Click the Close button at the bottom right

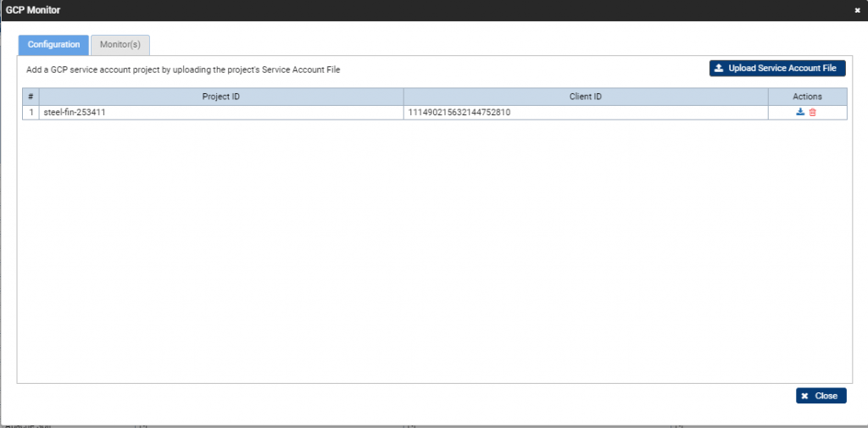point(821,396)
